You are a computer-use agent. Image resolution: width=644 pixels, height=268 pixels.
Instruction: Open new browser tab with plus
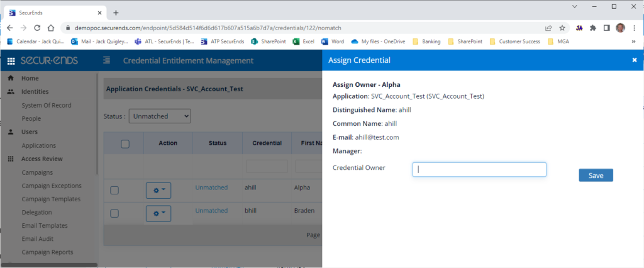pos(116,13)
